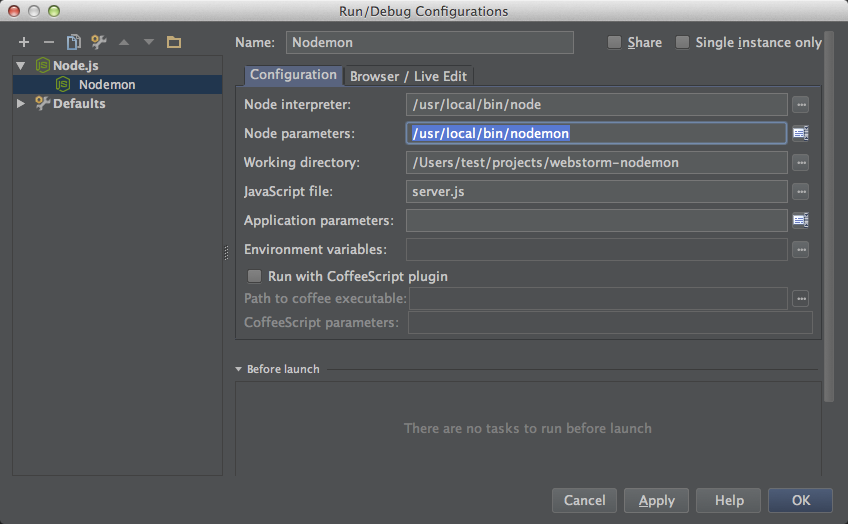Select Defaults label in tree
This screenshot has width=848, height=524.
[x=79, y=103]
